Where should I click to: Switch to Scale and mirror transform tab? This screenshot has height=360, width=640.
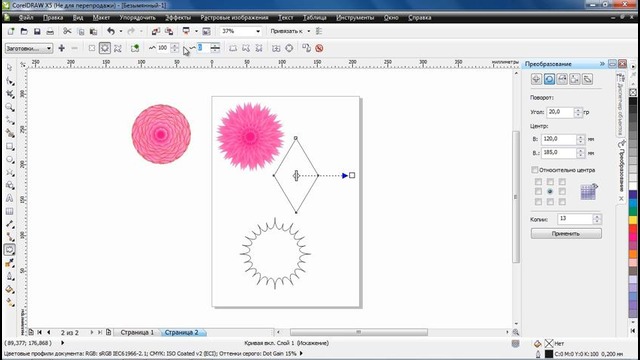point(562,79)
